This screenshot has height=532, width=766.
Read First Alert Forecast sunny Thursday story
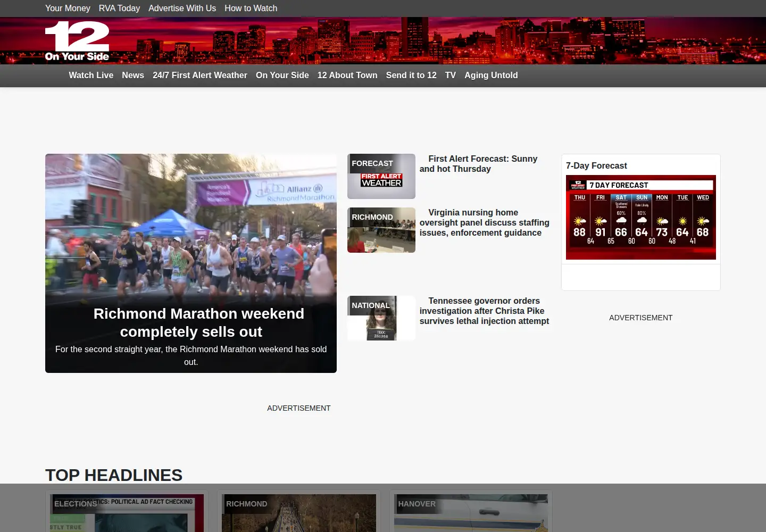478,164
